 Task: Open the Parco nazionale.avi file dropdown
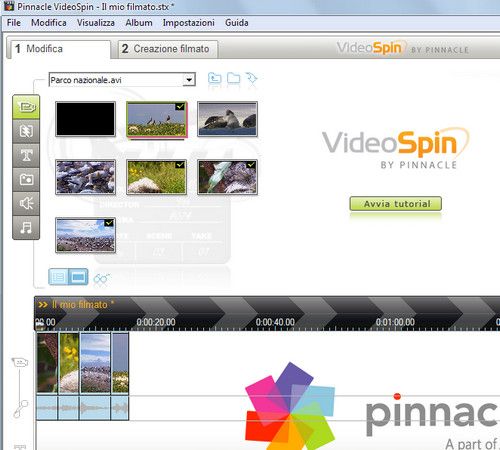pyautogui.click(x=189, y=80)
